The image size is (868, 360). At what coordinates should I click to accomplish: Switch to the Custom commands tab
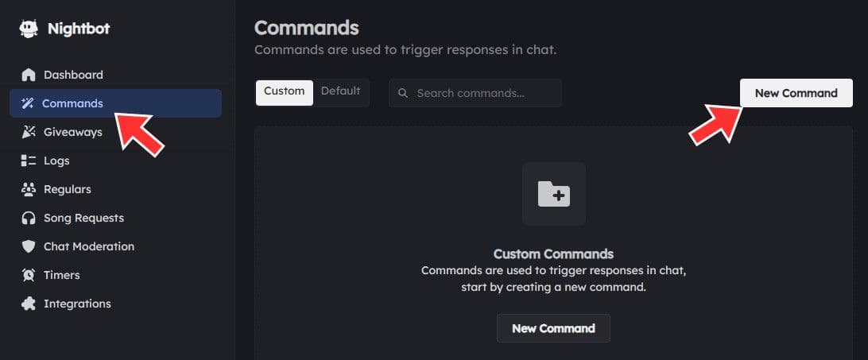(x=284, y=91)
